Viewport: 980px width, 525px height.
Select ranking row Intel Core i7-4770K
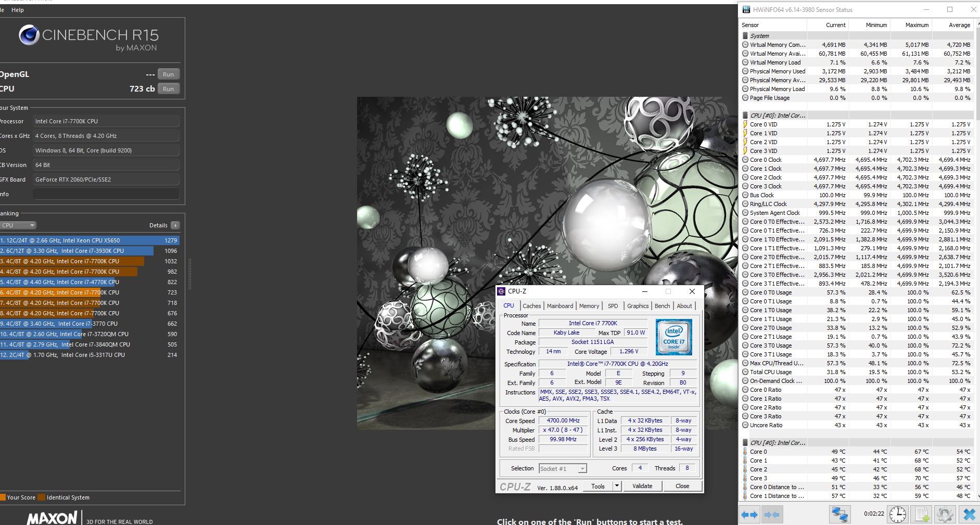[x=90, y=282]
